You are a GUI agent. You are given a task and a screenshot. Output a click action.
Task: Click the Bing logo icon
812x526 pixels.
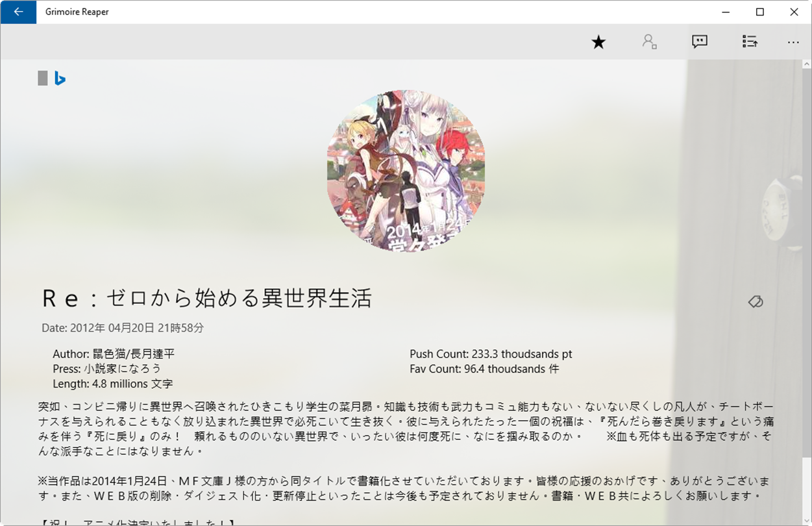60,79
